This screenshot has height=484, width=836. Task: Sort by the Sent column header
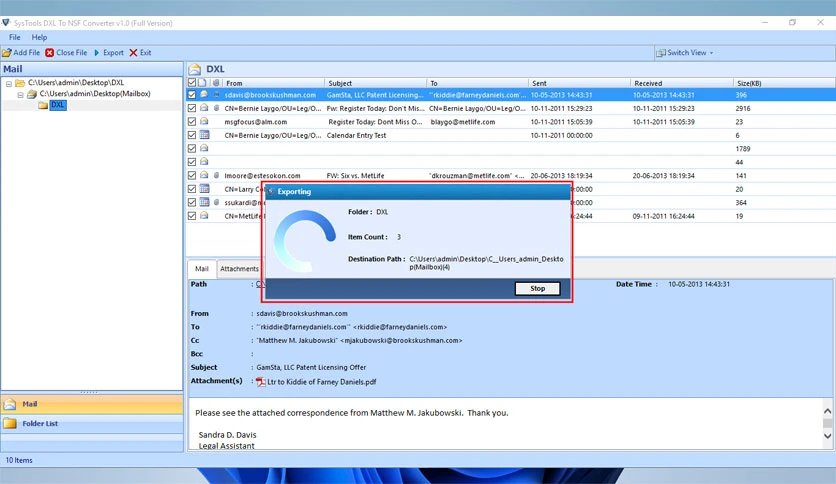tap(580, 83)
